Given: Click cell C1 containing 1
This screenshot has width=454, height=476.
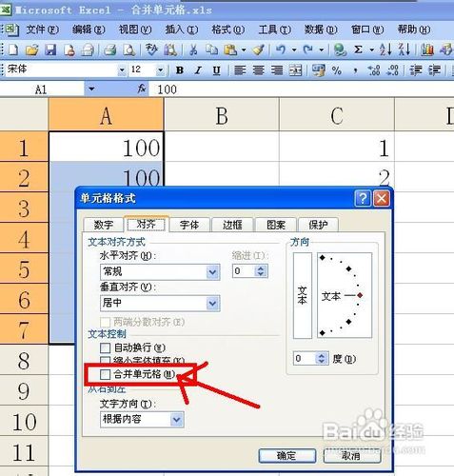Looking at the screenshot, I should click(x=337, y=148).
